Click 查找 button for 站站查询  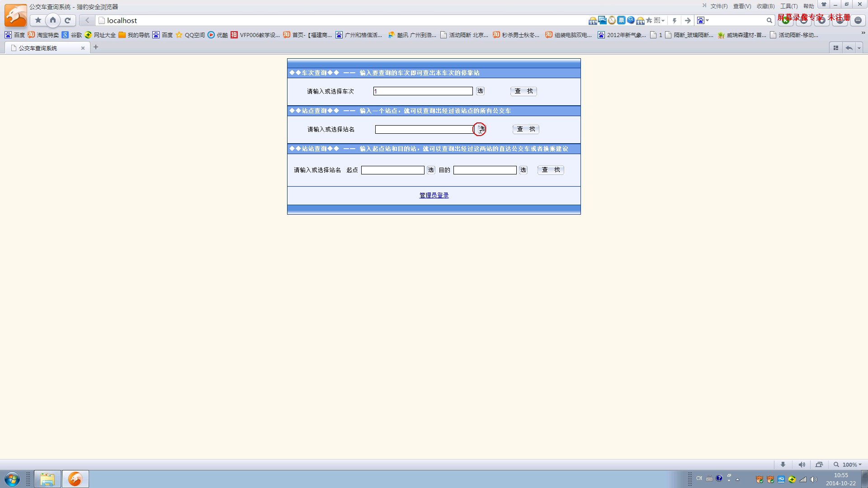pos(551,170)
